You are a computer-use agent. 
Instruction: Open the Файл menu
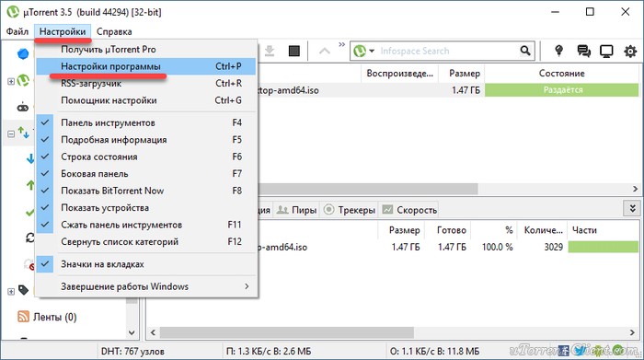point(17,31)
